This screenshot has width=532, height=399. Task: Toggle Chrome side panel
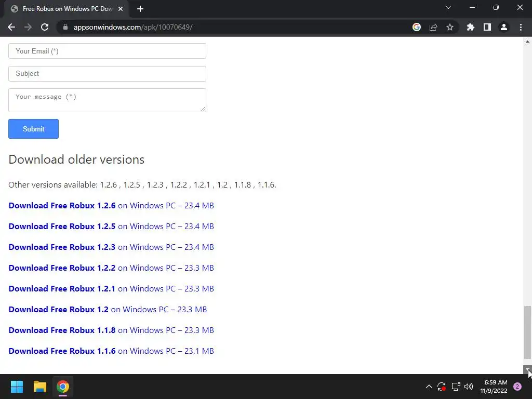coord(487,27)
